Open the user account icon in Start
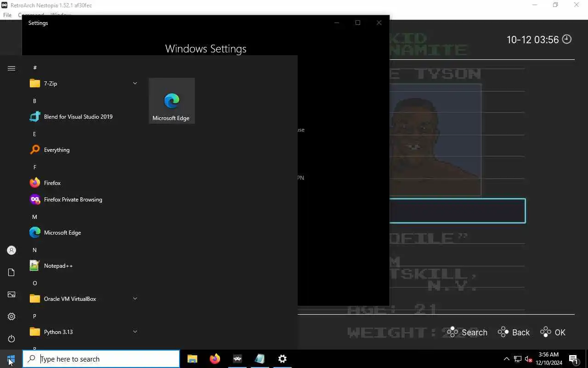Viewport: 588px width, 368px height. point(11,250)
